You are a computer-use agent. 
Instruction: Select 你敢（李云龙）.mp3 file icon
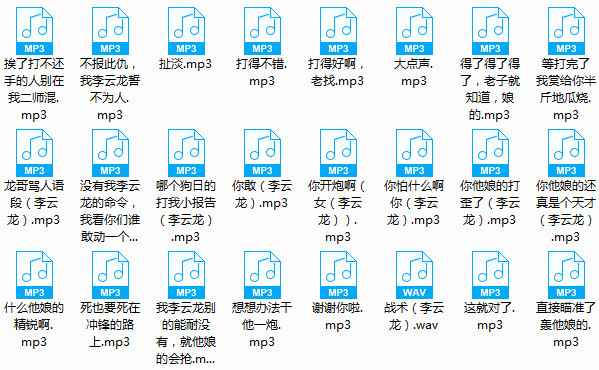point(262,153)
